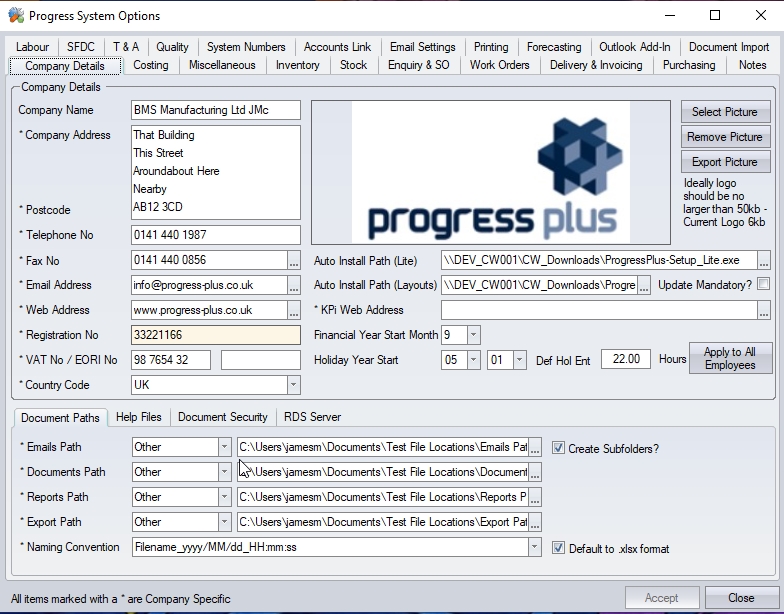Browse for Auto Install Path (Lite)
Screen dimensions: 784x614
coord(764,260)
